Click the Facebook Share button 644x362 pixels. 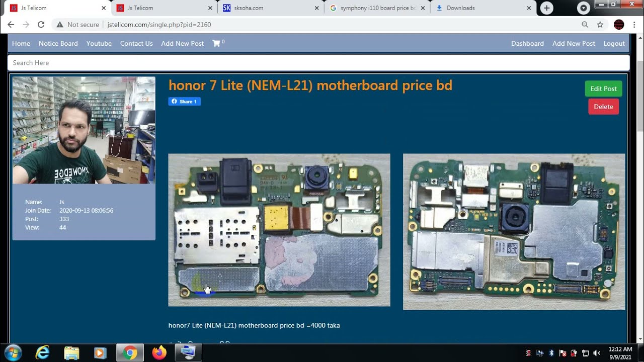point(185,102)
